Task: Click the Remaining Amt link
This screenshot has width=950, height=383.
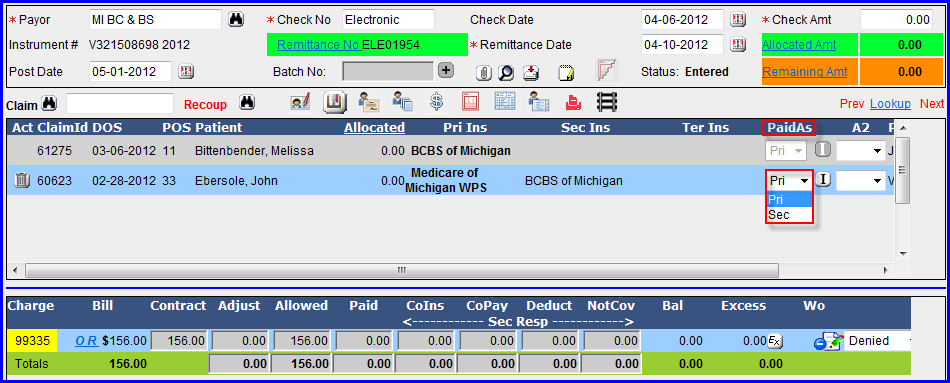Action: (x=805, y=72)
